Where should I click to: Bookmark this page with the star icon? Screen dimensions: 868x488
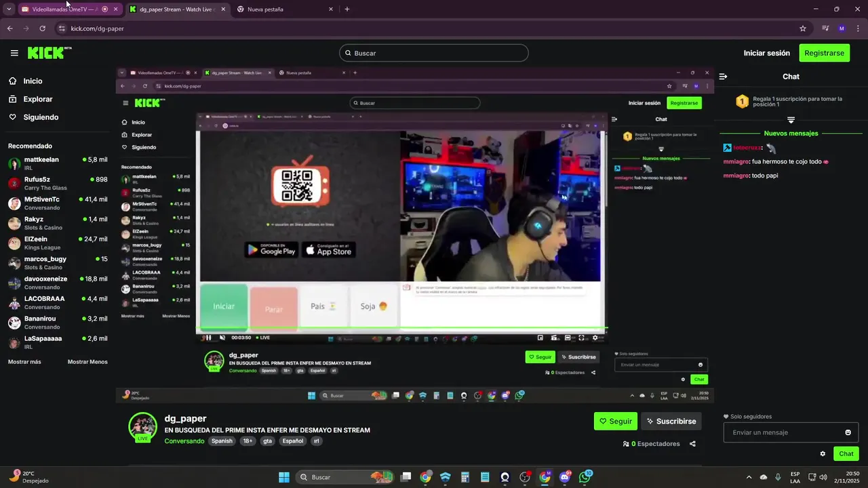tap(803, 28)
